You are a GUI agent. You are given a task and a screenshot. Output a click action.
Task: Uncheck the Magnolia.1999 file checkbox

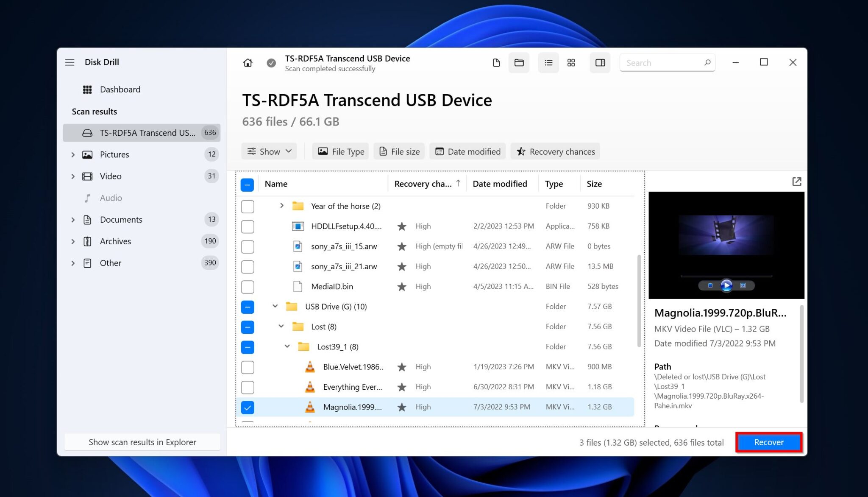[x=248, y=408]
